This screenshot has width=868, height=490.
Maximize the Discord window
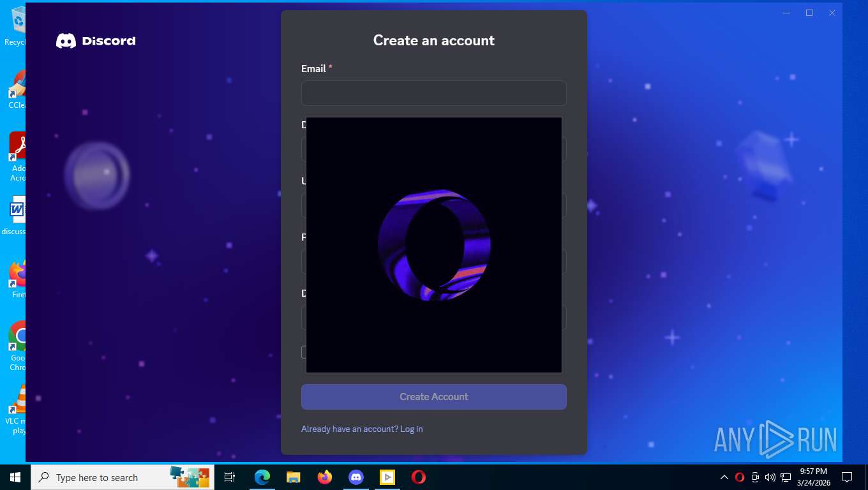809,13
